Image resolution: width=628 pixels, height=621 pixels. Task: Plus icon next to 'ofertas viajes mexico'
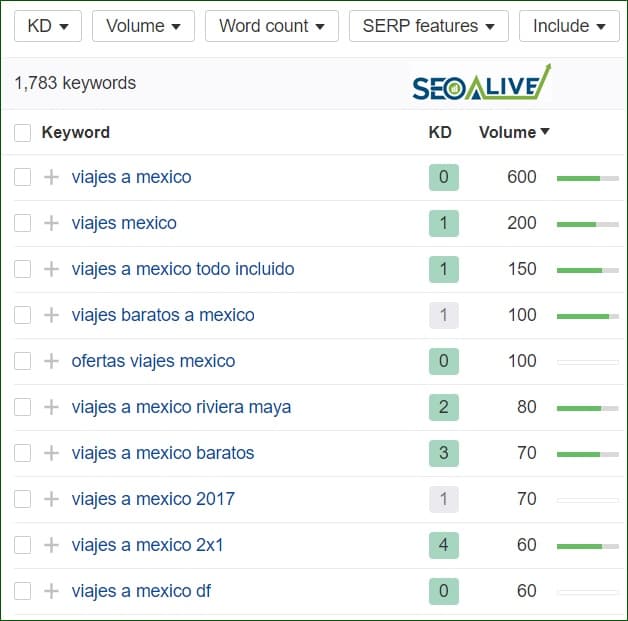[x=51, y=361]
